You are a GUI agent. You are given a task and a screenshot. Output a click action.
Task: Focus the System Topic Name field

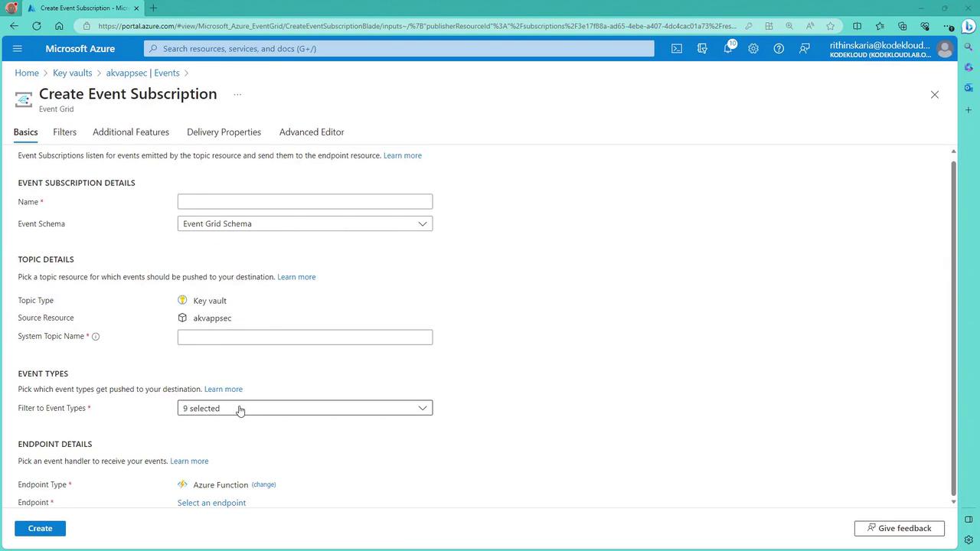305,337
